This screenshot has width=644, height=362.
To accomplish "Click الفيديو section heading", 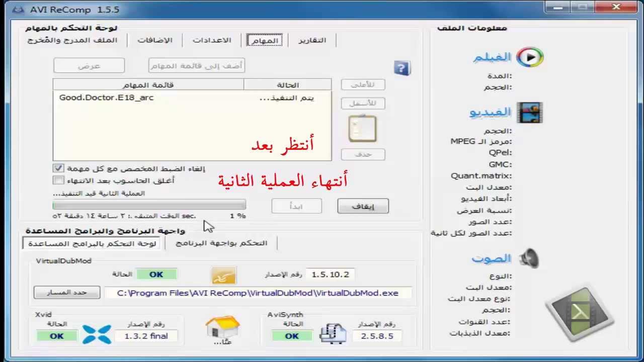I will click(490, 112).
